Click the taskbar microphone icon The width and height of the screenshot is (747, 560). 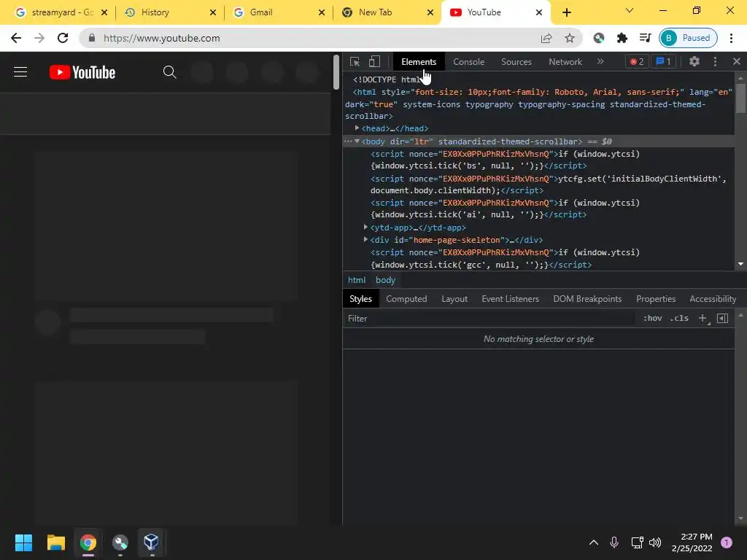coord(614,542)
